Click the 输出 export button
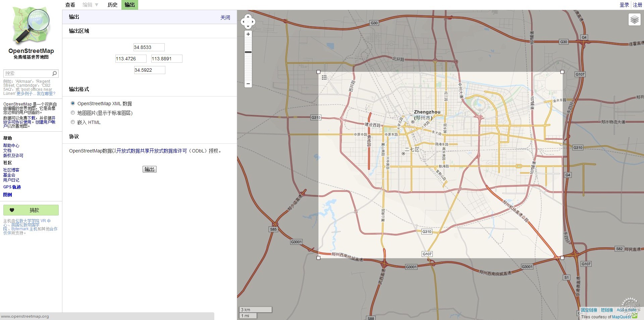 (x=149, y=169)
